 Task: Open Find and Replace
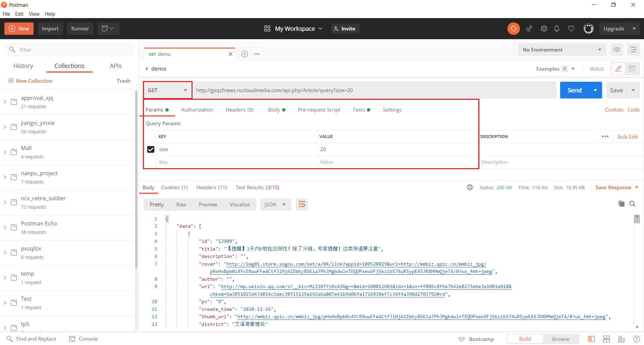coord(32,339)
